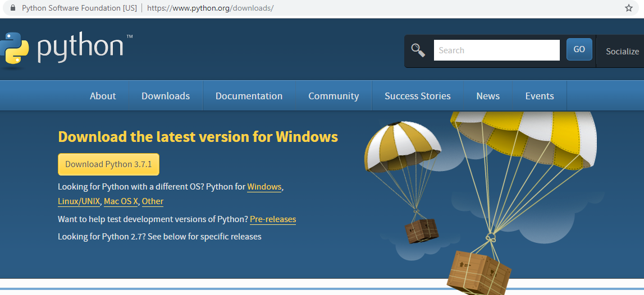Open the Events menu item

click(539, 95)
